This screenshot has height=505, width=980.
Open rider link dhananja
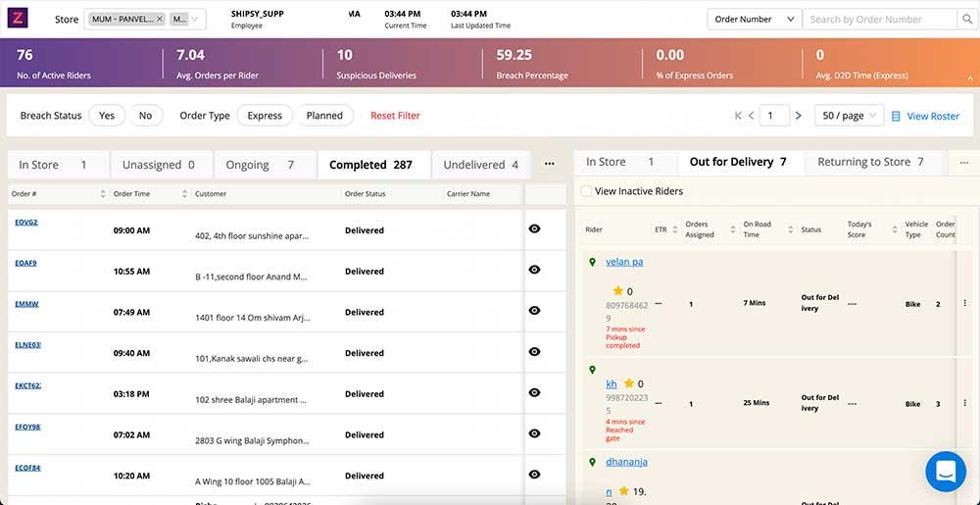coord(626,462)
